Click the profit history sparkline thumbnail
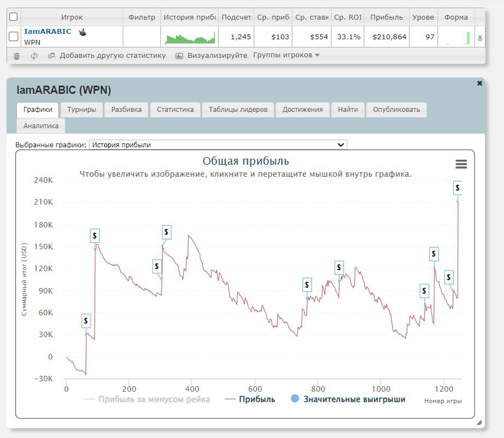The image size is (504, 438). (190, 37)
